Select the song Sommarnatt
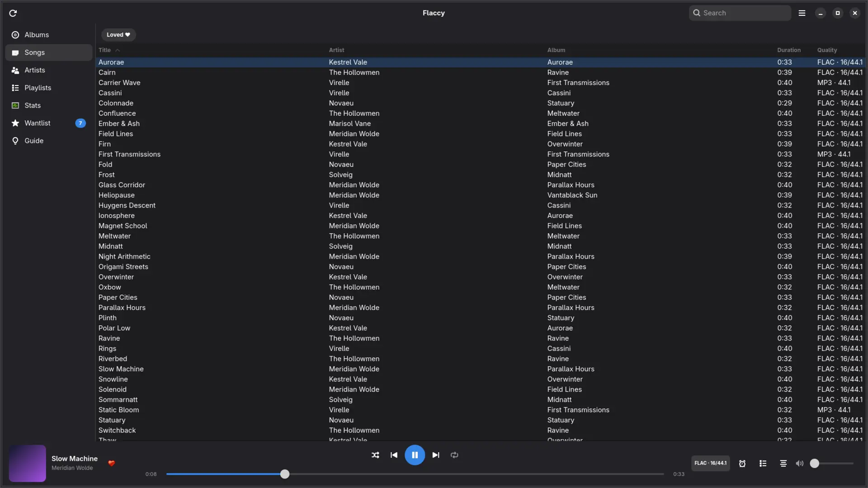Screen dimensions: 868x488 [x=481, y=400]
